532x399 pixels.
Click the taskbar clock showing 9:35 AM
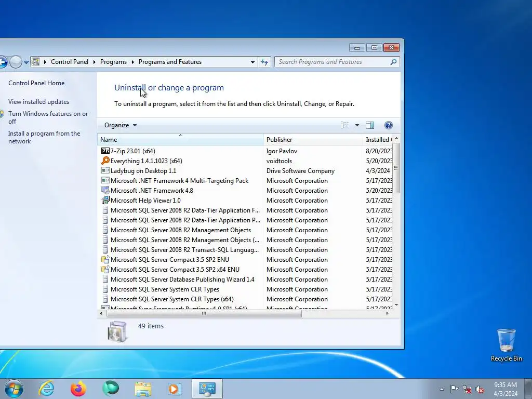[x=506, y=389]
